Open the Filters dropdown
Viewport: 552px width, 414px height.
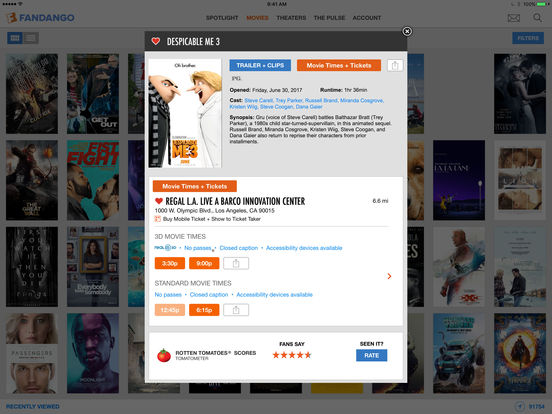pyautogui.click(x=528, y=38)
